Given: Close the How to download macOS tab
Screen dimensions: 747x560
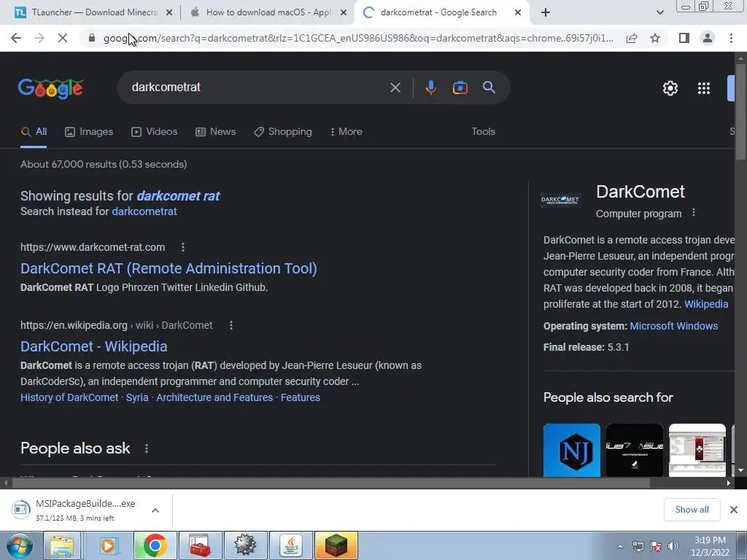Looking at the screenshot, I should coord(344,13).
